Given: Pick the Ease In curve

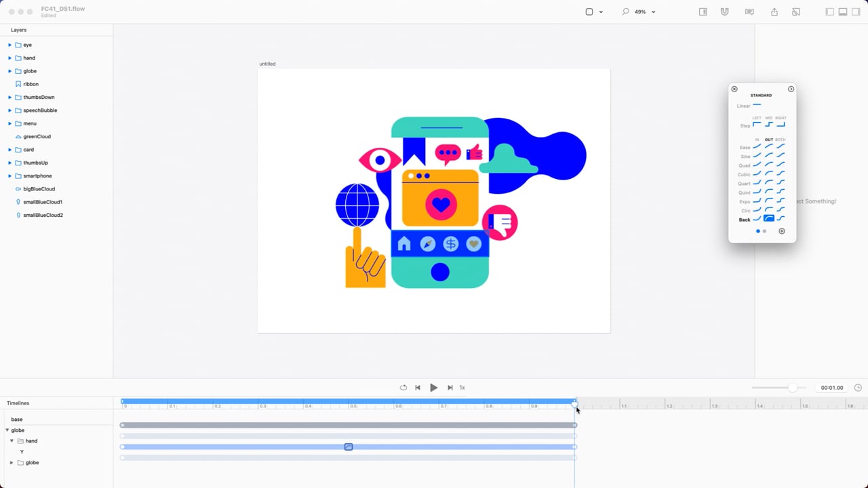Looking at the screenshot, I should click(x=757, y=146).
